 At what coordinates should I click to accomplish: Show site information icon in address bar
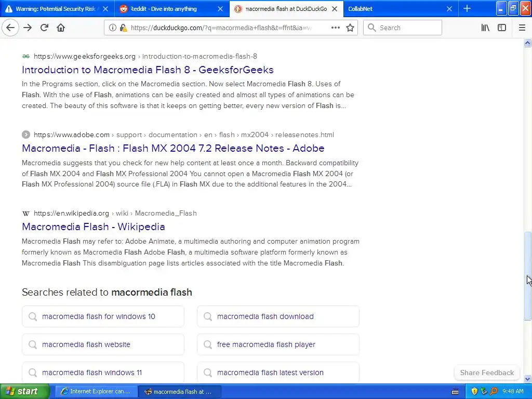coord(112,28)
